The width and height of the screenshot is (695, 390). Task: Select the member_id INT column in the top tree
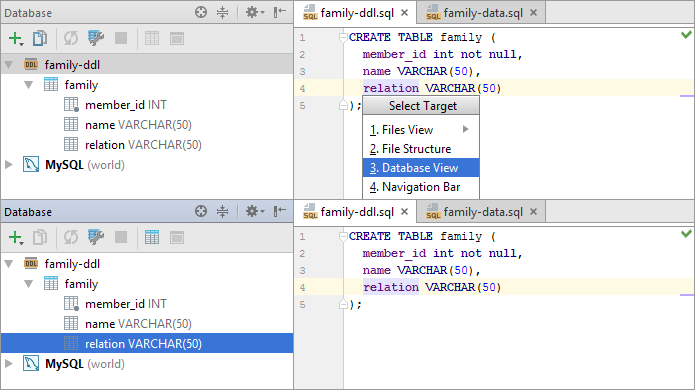click(125, 105)
